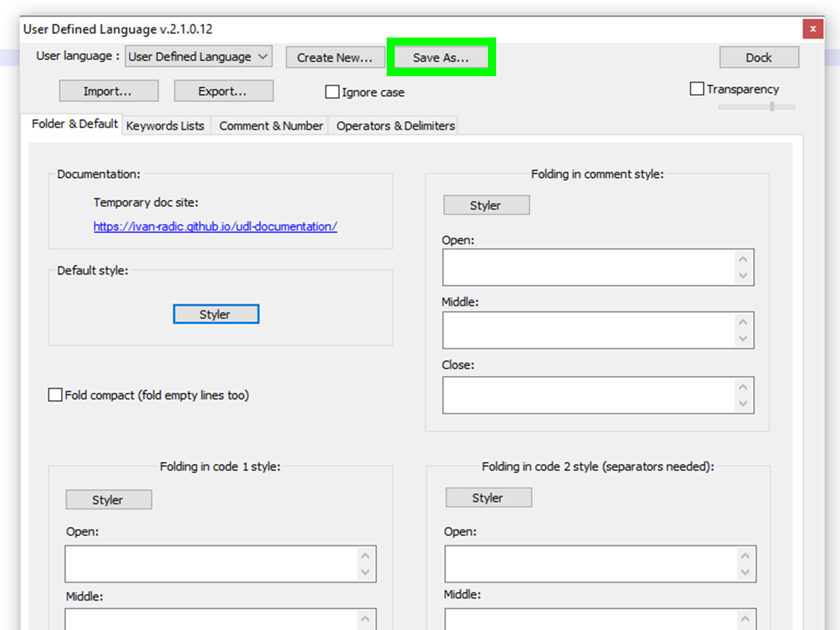
Task: Click scroll-down arrow in comment Close field
Action: point(743,403)
